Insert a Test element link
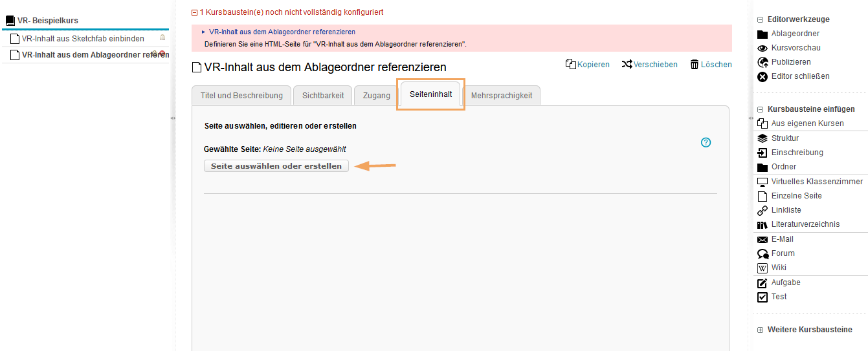 pyautogui.click(x=779, y=297)
